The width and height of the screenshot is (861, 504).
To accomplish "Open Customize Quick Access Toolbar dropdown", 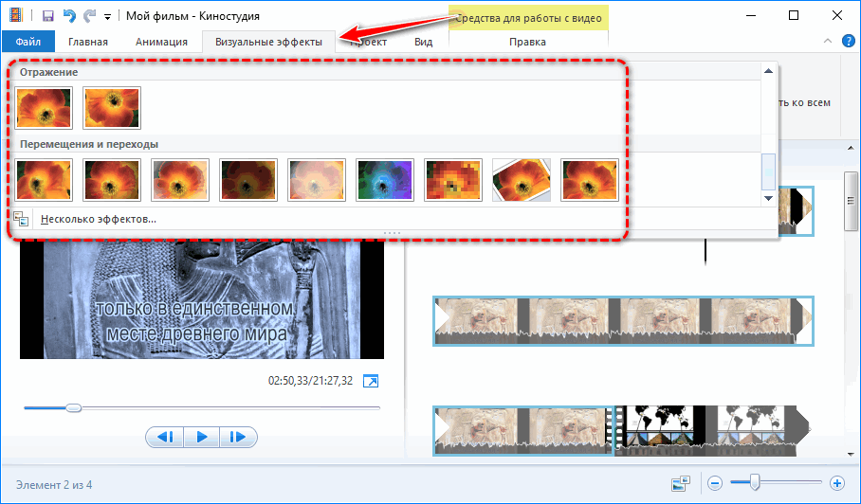I will point(108,17).
